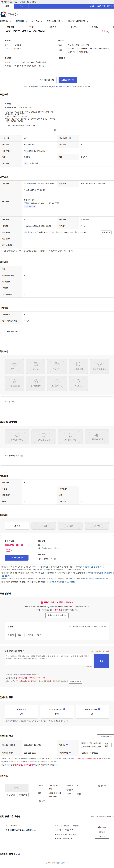Jump to the 근무조건 section tab
Screen dimensions: 114x868
(x=32, y=27)
